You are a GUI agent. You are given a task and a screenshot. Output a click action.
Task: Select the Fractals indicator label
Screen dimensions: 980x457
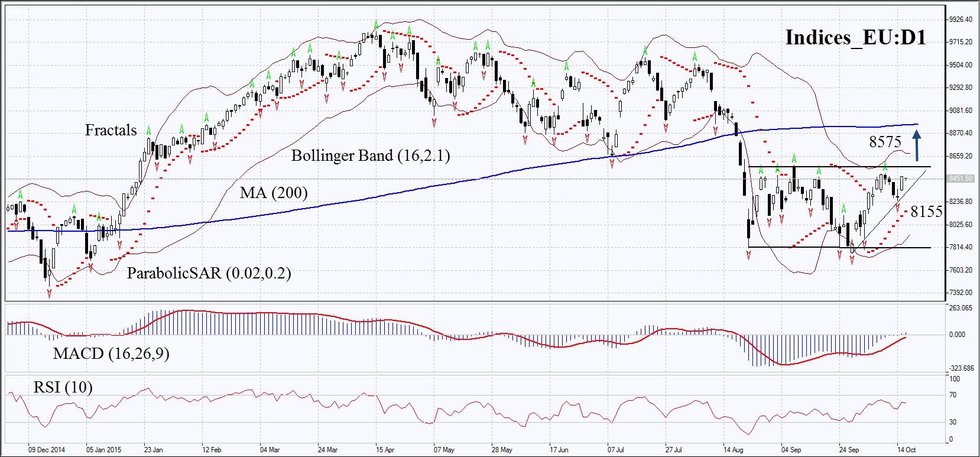click(111, 130)
